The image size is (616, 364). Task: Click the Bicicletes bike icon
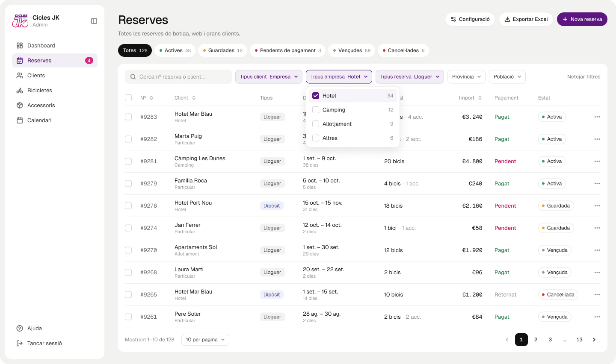tap(20, 91)
